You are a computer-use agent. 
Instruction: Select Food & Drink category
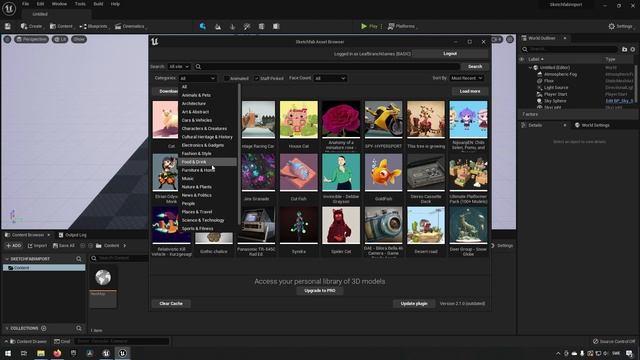(x=207, y=162)
